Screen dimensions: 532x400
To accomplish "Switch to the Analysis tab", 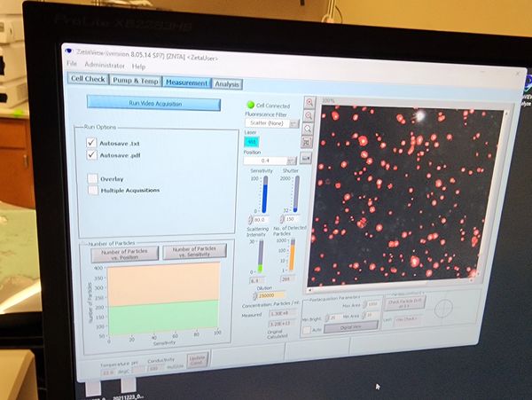I will coord(227,83).
